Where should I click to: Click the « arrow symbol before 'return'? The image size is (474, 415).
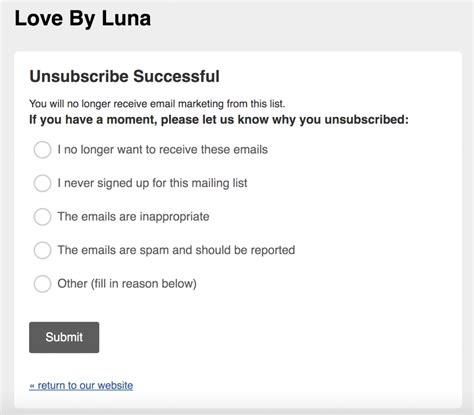pos(32,386)
